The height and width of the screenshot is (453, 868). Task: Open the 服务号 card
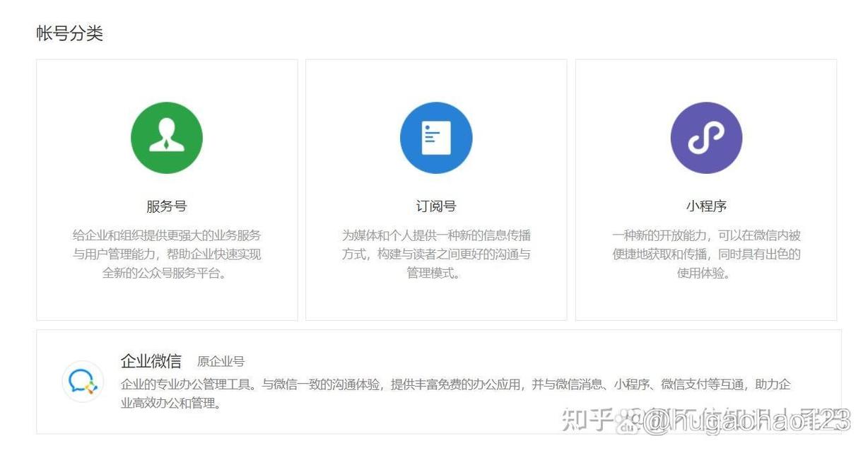[x=167, y=189]
